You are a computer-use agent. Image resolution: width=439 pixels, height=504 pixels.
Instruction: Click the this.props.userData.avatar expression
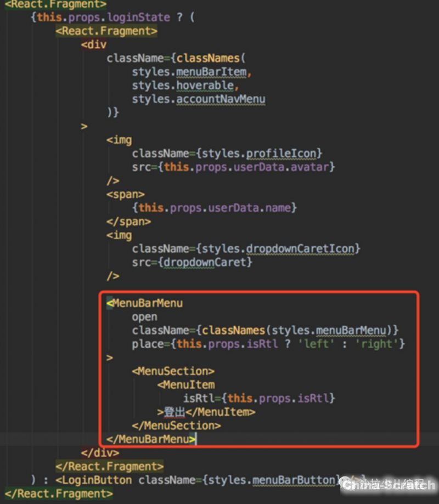[x=247, y=167]
